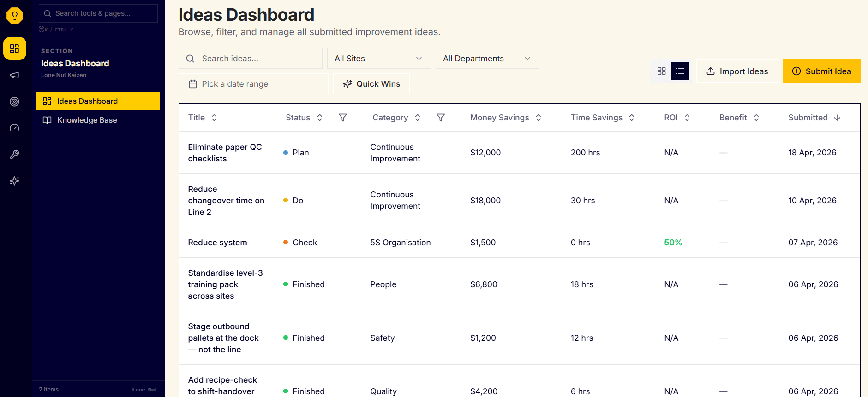This screenshot has width=868, height=397.
Task: Click the 07 Apr, 2026 submitted date
Action: (x=813, y=243)
